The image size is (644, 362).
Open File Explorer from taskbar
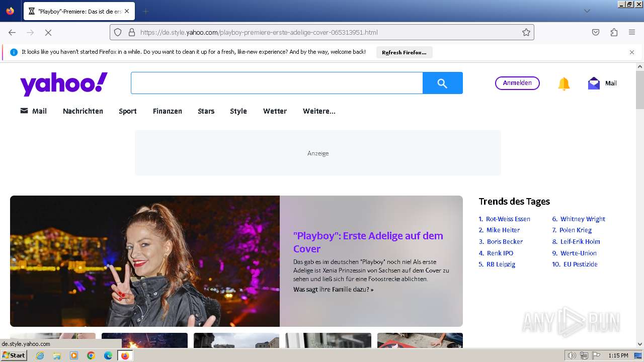(57, 355)
